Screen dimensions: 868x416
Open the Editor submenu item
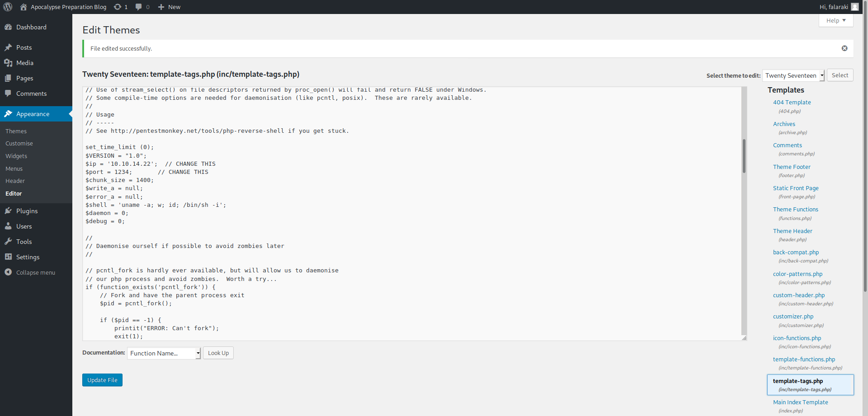(x=14, y=193)
